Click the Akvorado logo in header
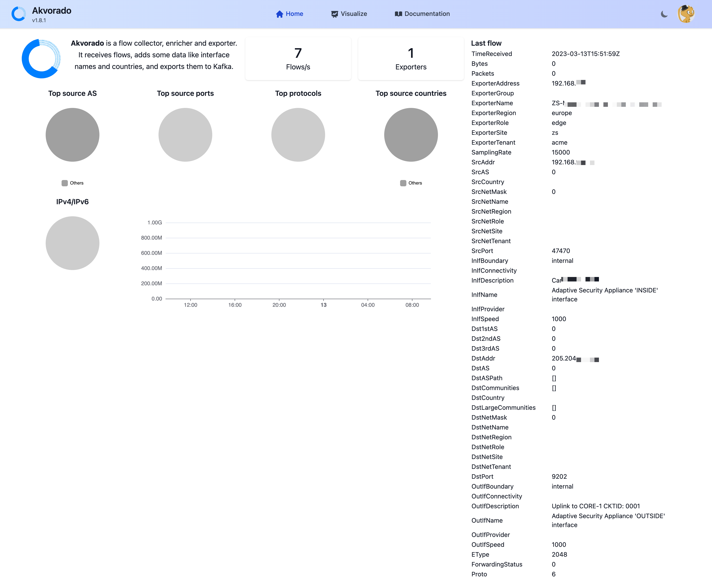This screenshot has height=588, width=712. click(19, 14)
